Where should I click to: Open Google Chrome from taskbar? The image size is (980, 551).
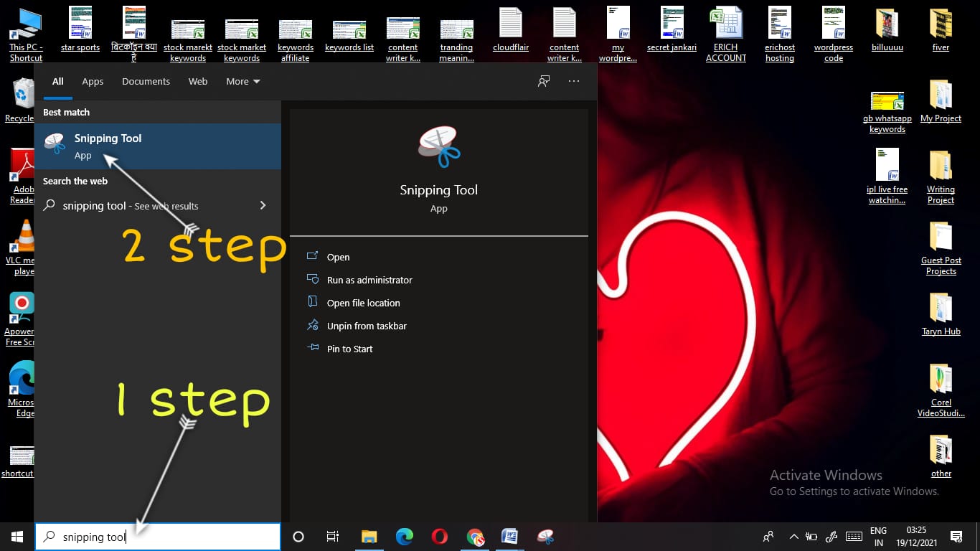(x=475, y=537)
